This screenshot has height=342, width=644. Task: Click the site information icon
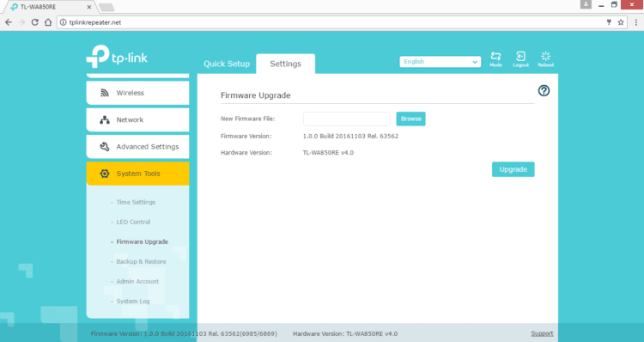(64, 22)
